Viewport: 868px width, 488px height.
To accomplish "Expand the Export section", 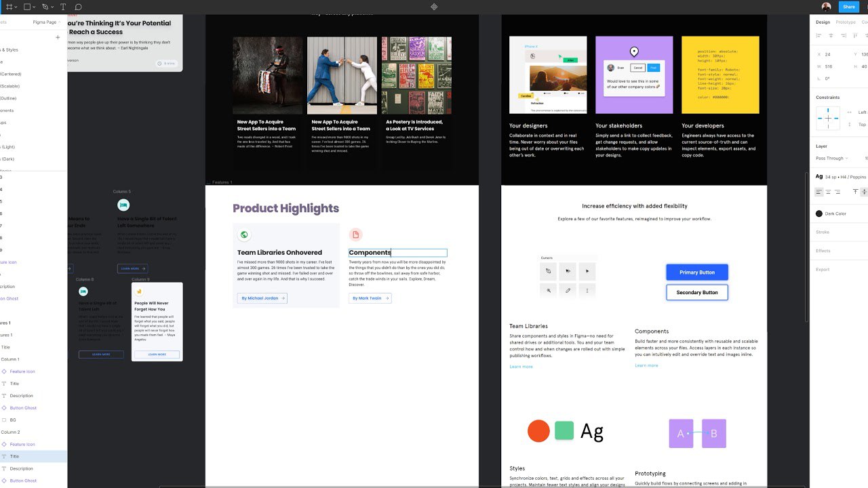I will (823, 270).
